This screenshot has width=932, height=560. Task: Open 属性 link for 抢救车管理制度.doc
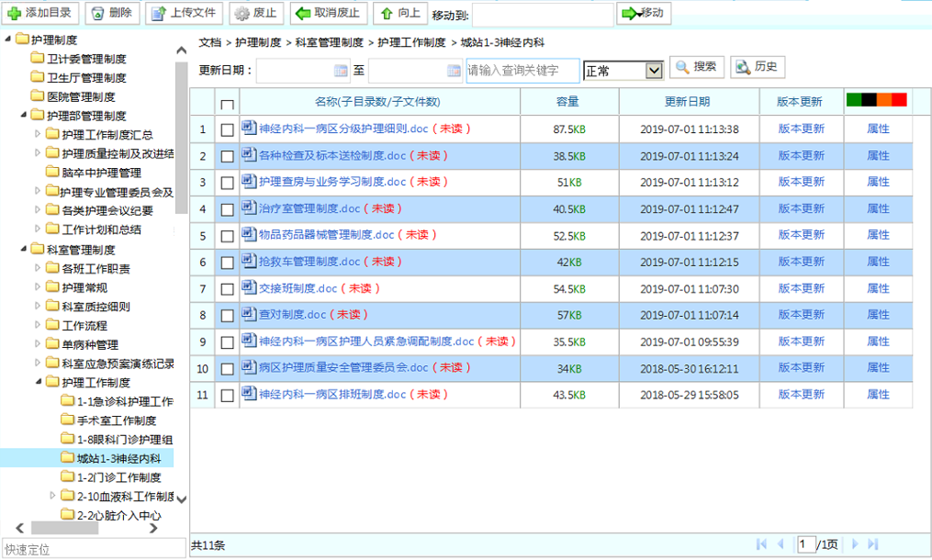(x=878, y=263)
